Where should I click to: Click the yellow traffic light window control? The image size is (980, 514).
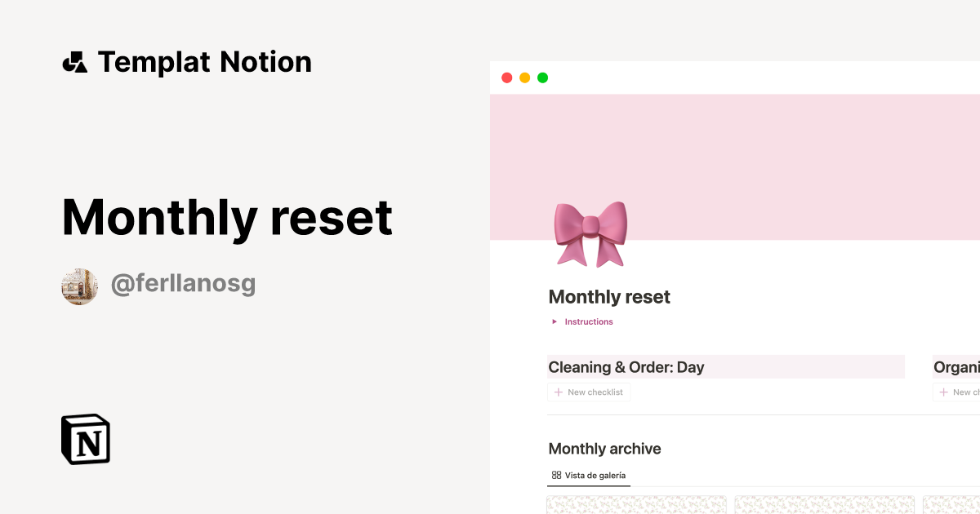523,77
